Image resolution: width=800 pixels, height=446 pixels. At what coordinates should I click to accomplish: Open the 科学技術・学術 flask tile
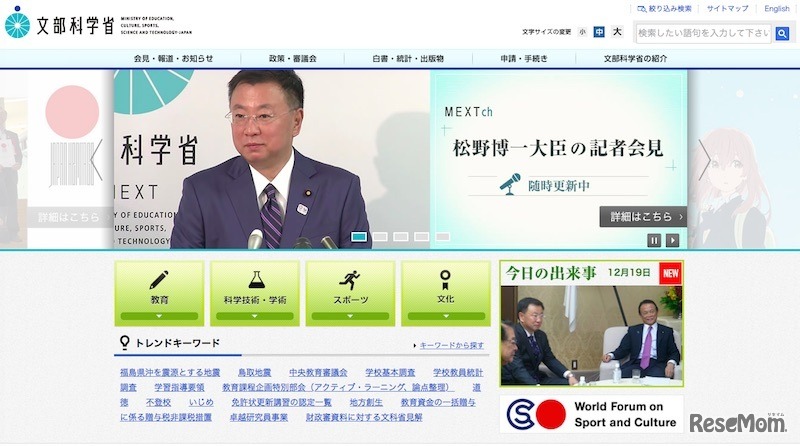[255, 293]
